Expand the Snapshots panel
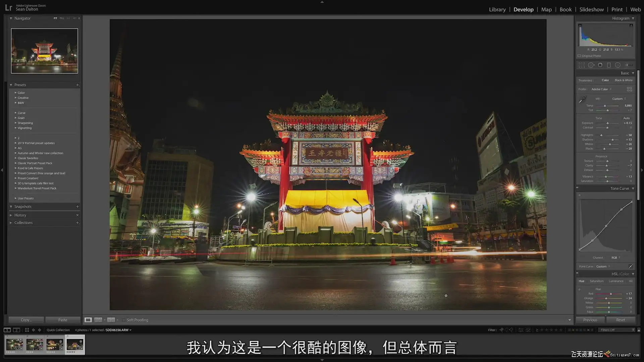 [x=23, y=207]
